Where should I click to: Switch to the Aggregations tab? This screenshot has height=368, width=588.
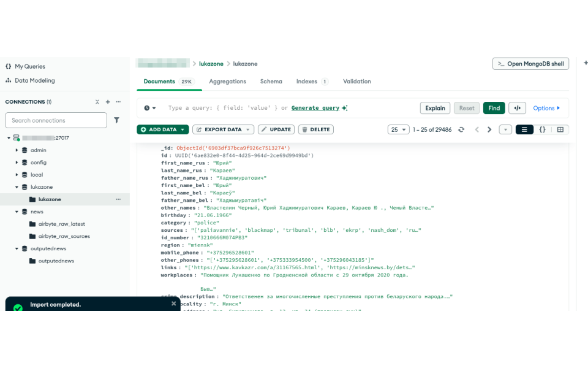pyautogui.click(x=227, y=82)
